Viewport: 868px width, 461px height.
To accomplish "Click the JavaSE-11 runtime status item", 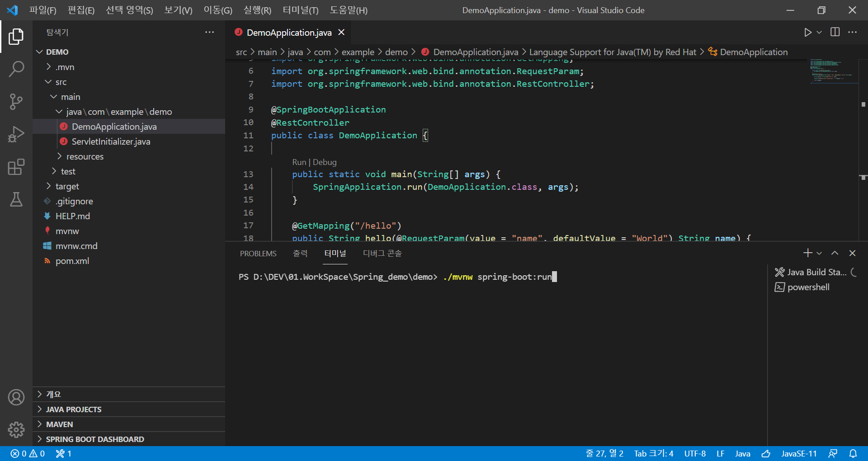I will [x=799, y=453].
